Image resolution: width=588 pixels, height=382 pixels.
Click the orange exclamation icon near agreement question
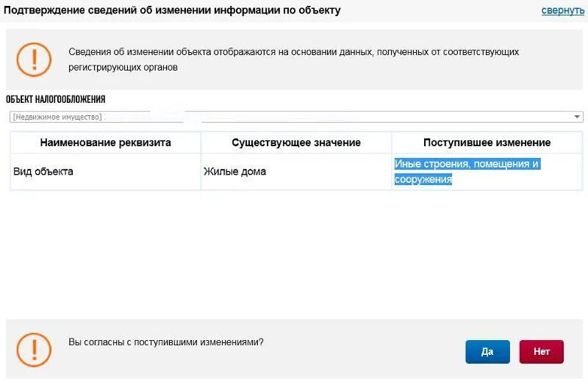[x=34, y=350]
